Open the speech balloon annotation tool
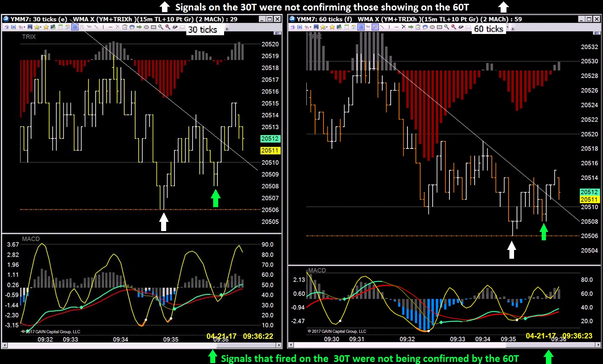The width and height of the screenshot is (603, 364). click(132, 27)
